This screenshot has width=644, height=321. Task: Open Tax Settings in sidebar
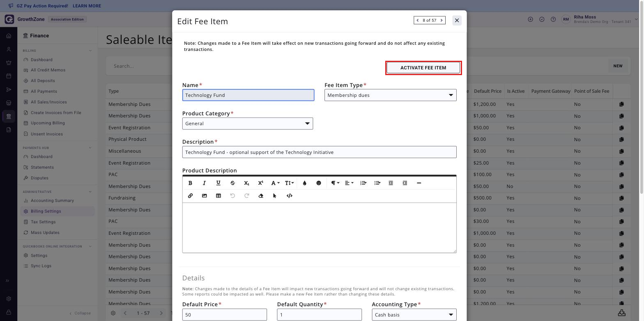point(43,222)
